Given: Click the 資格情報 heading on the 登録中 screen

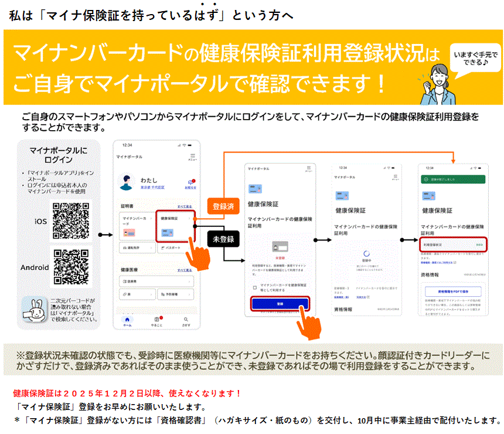Looking at the screenshot, I should [x=343, y=309].
